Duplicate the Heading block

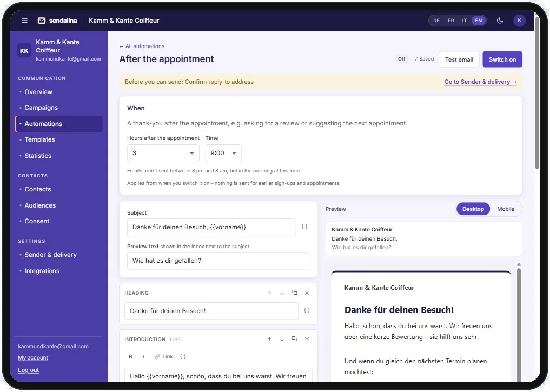295,293
